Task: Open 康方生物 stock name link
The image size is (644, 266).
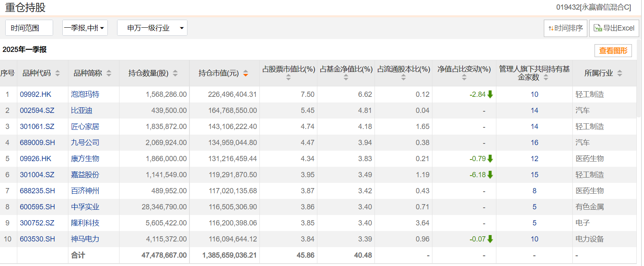Action: click(x=85, y=159)
